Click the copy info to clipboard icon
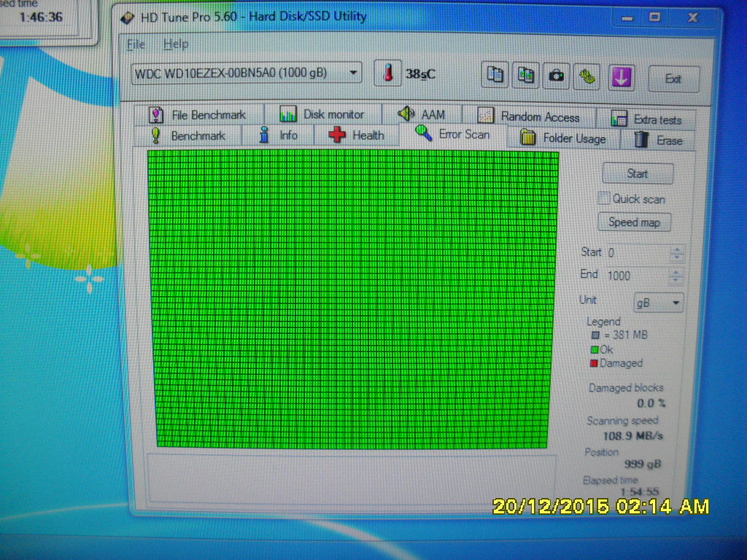747x560 pixels. pos(495,75)
